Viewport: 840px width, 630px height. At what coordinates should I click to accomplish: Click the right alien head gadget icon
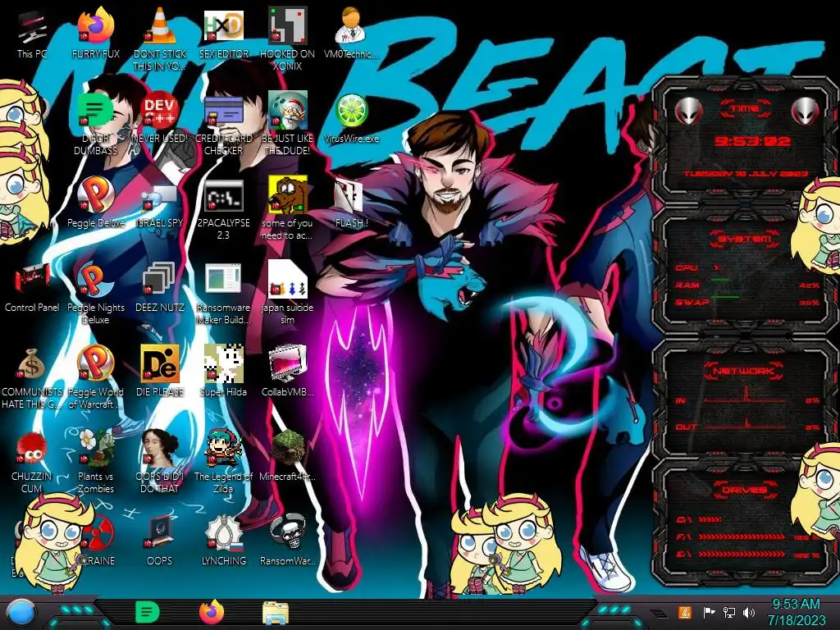point(805,112)
